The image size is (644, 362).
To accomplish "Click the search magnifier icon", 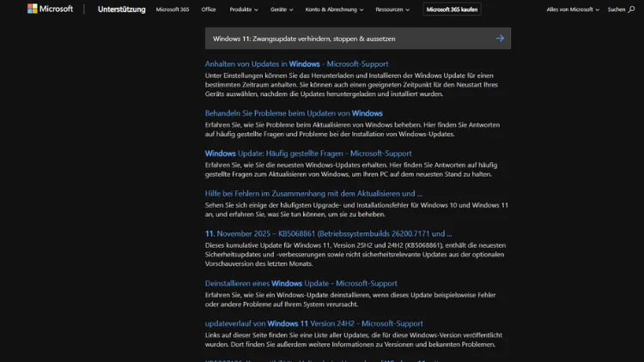I will 631,9.
